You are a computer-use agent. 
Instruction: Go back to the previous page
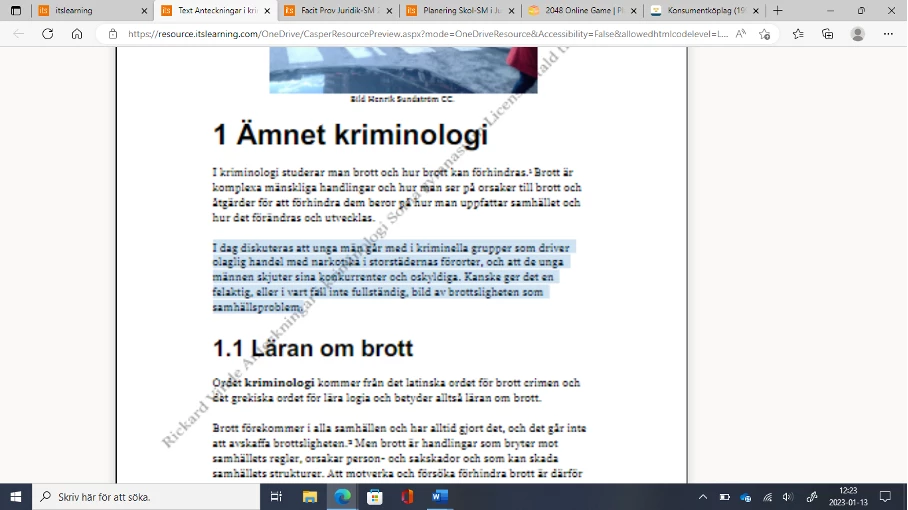19,34
